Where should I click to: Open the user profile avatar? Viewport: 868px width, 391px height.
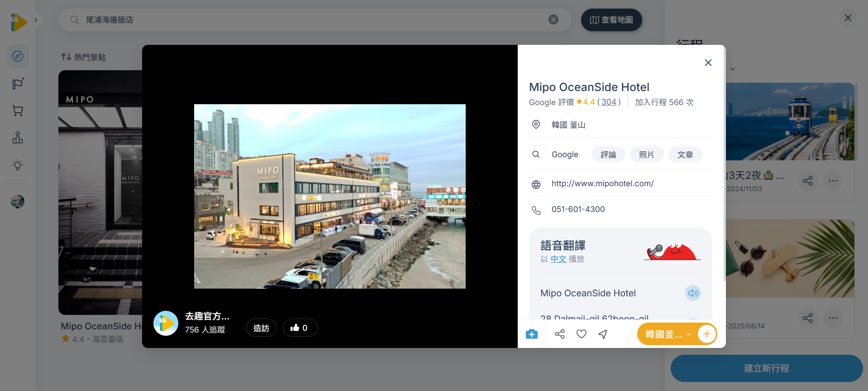pyautogui.click(x=18, y=202)
